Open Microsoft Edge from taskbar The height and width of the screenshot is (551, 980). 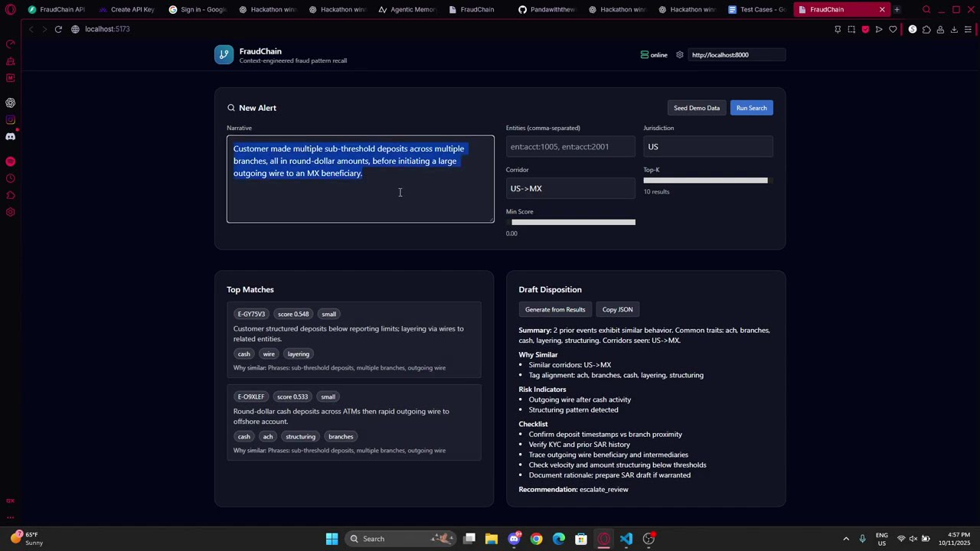tap(559, 539)
